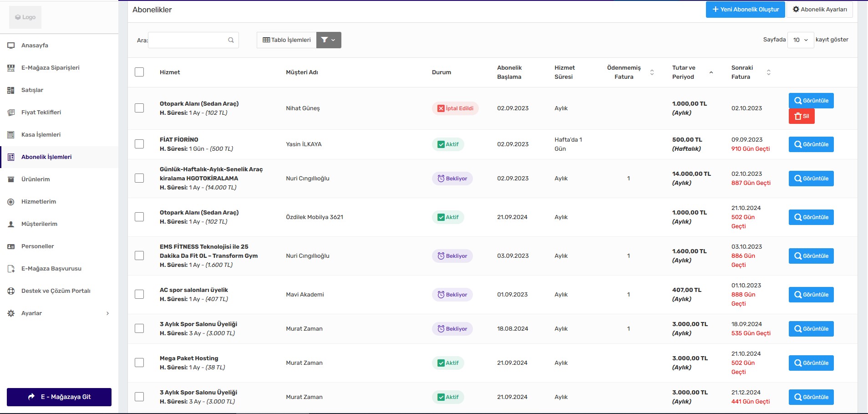Click the Anasayfa monitor icon in sidebar
868x414 pixels.
coord(11,46)
